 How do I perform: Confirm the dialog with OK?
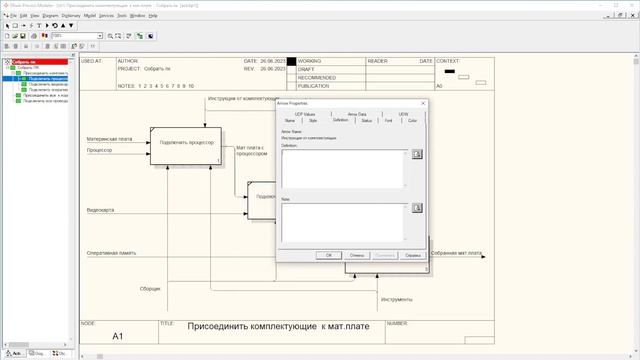pos(329,255)
